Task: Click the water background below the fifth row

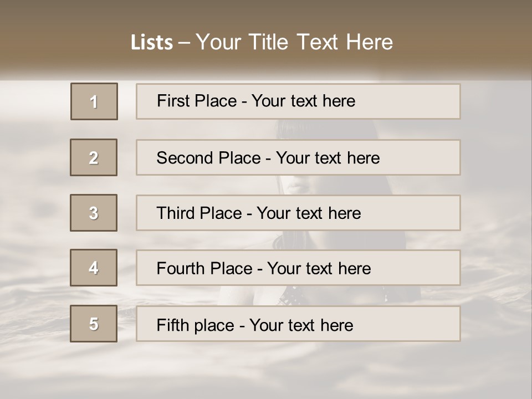Action: [x=266, y=371]
